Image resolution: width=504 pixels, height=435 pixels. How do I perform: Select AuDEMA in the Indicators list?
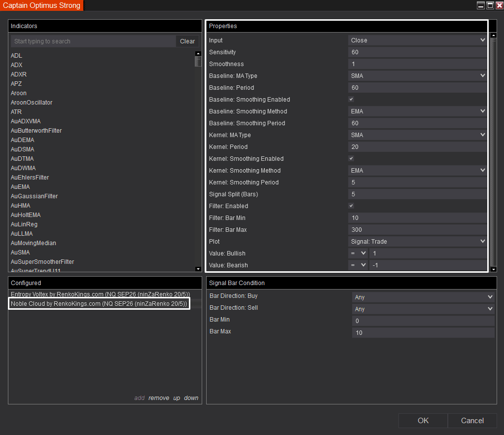click(23, 140)
